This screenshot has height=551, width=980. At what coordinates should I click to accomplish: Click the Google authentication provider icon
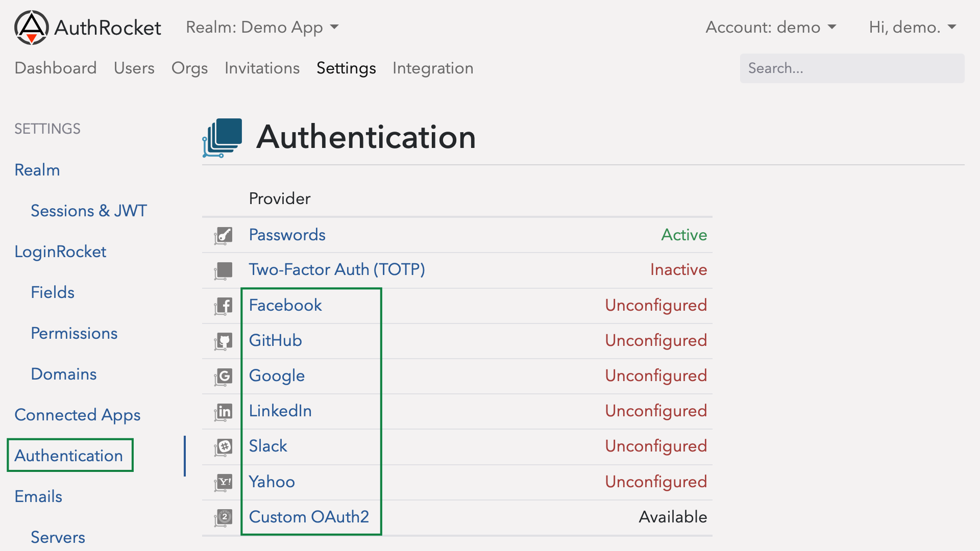point(224,375)
